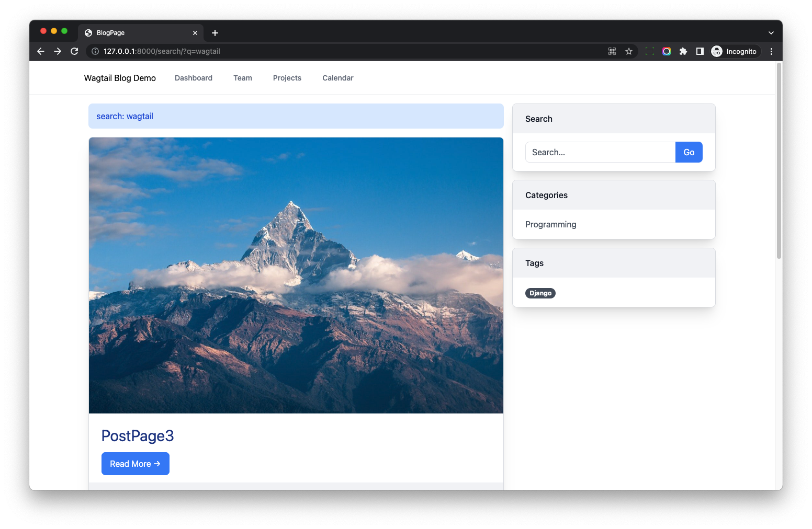Viewport: 812px width, 529px height.
Task: Click the Read More button
Action: pyautogui.click(x=135, y=464)
